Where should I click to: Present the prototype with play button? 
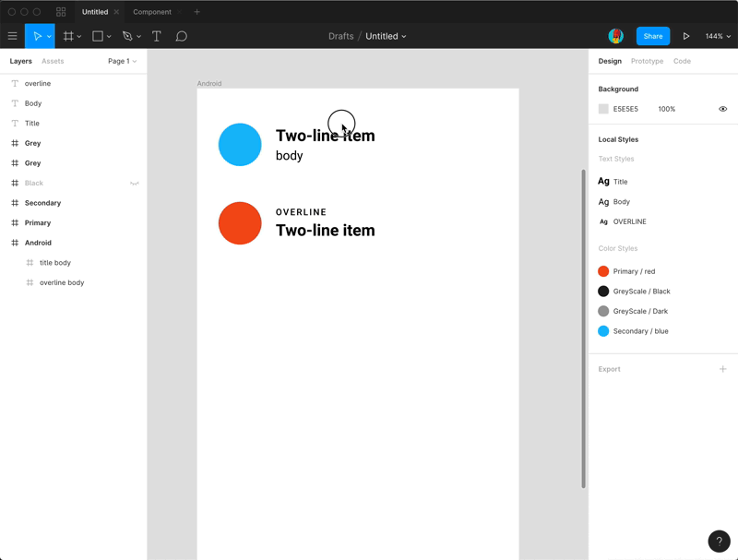coord(686,36)
